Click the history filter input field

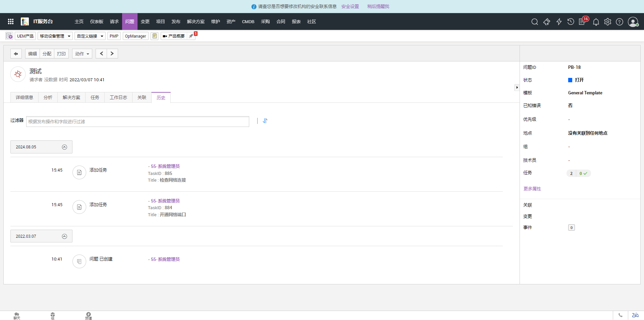point(138,122)
